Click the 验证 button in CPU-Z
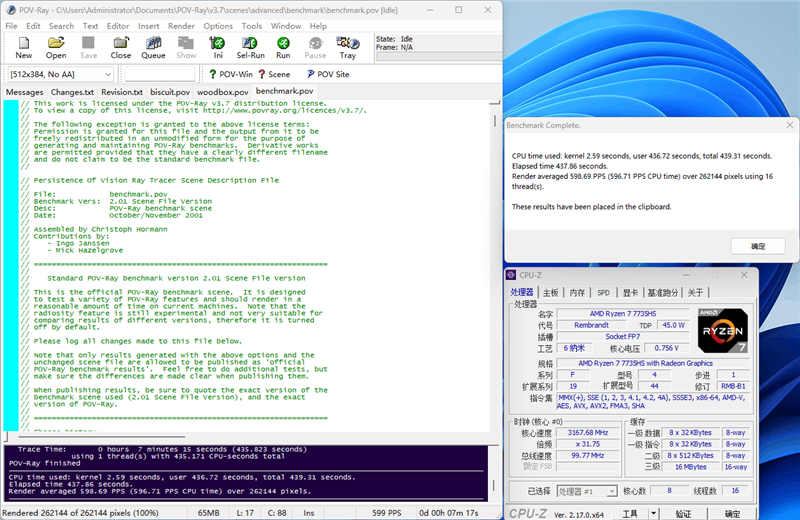This screenshot has width=800, height=520. [x=683, y=513]
